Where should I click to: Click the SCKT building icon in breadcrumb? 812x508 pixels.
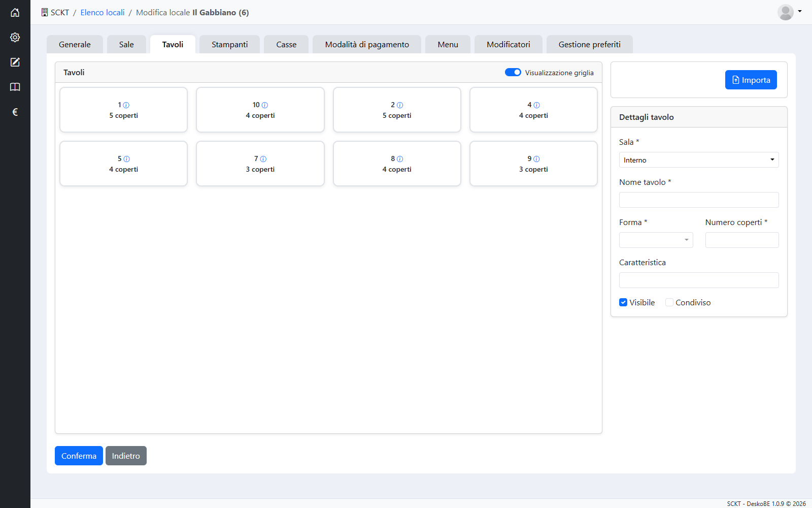tap(45, 12)
